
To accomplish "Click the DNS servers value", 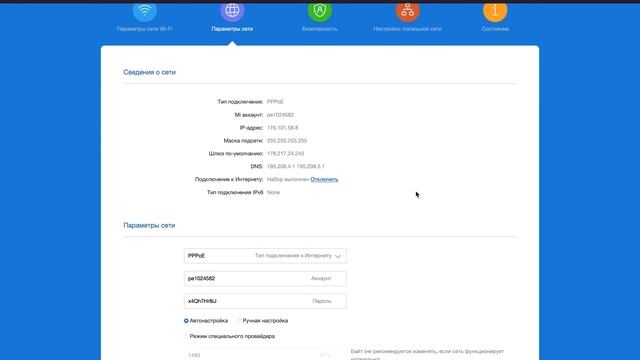I will [296, 167].
